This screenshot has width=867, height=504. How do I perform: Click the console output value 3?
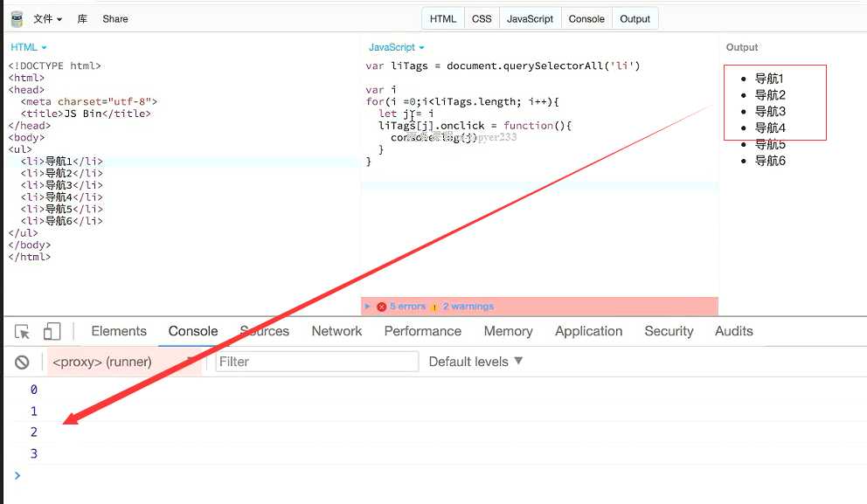pyautogui.click(x=34, y=453)
